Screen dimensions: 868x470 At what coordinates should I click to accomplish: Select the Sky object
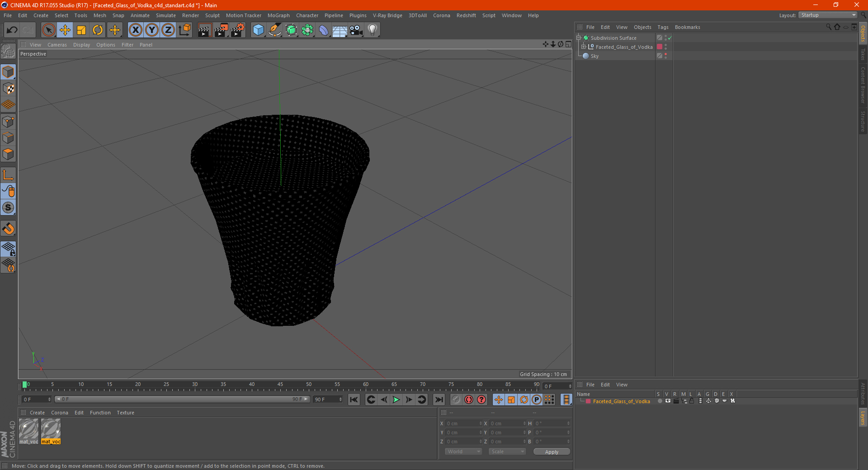594,56
